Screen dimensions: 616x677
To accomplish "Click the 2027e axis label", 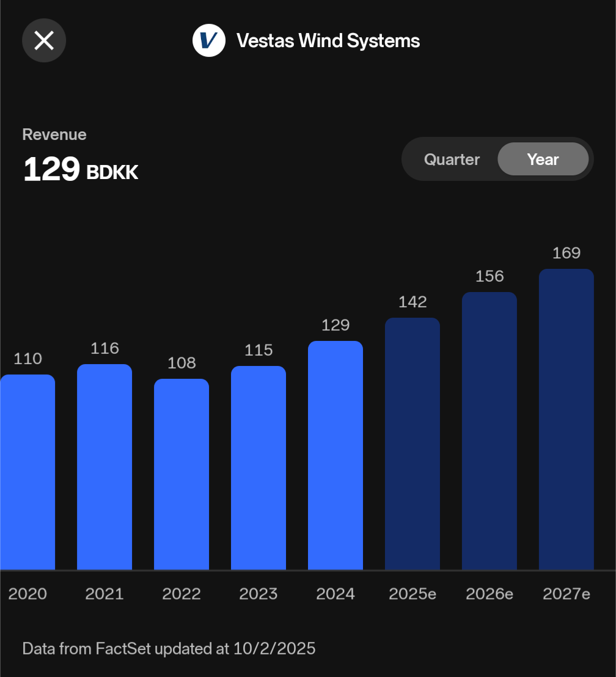I will 566,594.
